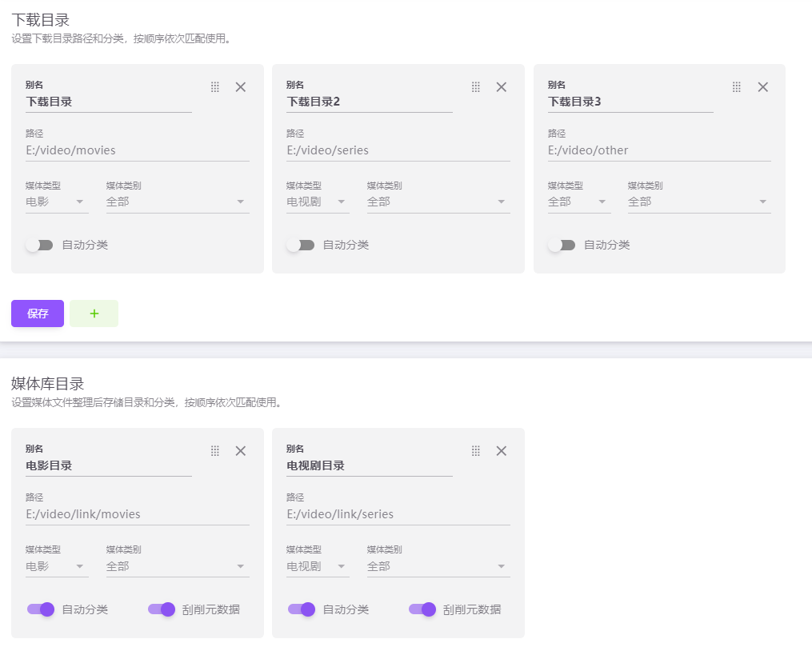This screenshot has height=655, width=812.
Task: Remove the 下载目录 card with X icon
Action: tap(240, 87)
